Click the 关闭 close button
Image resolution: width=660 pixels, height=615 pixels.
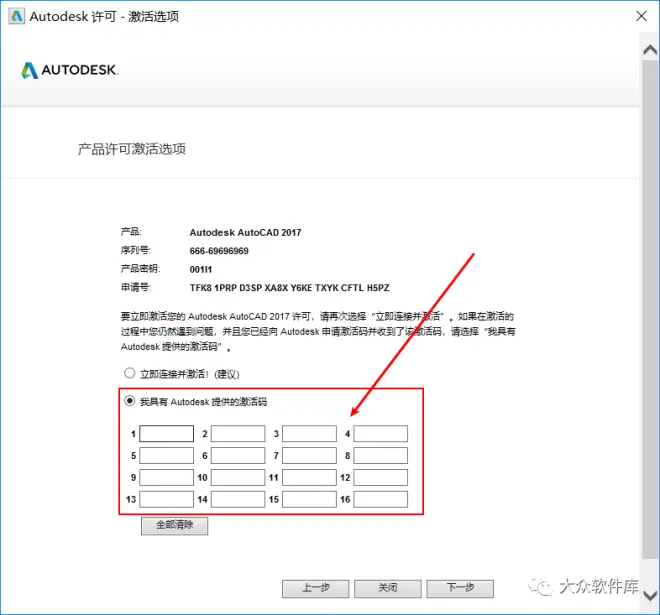[x=388, y=588]
